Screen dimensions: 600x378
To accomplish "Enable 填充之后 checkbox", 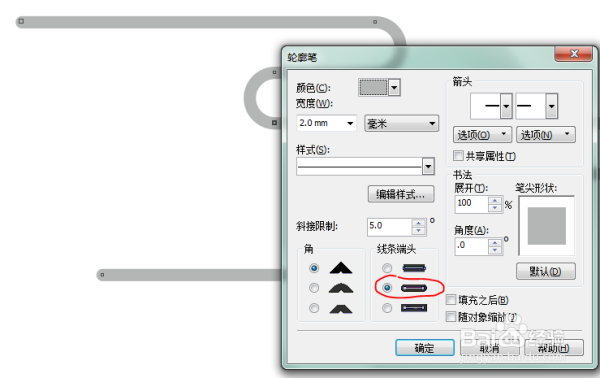I will (451, 300).
